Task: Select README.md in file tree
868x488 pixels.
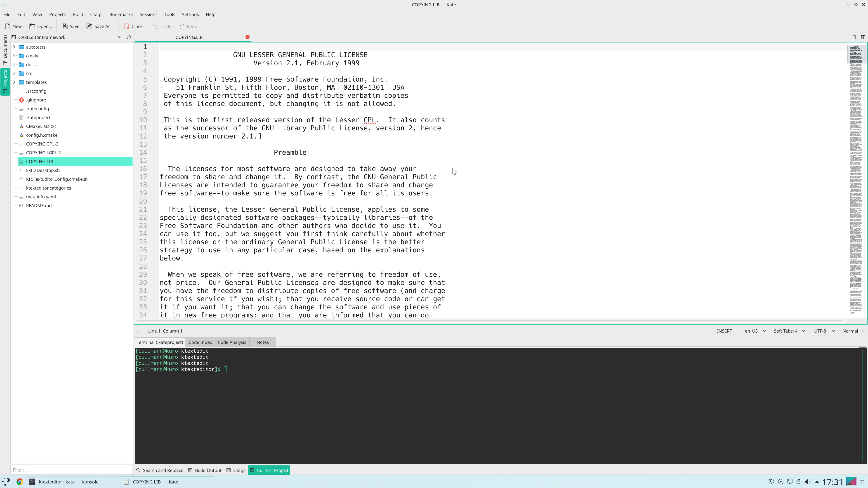Action: tap(39, 205)
